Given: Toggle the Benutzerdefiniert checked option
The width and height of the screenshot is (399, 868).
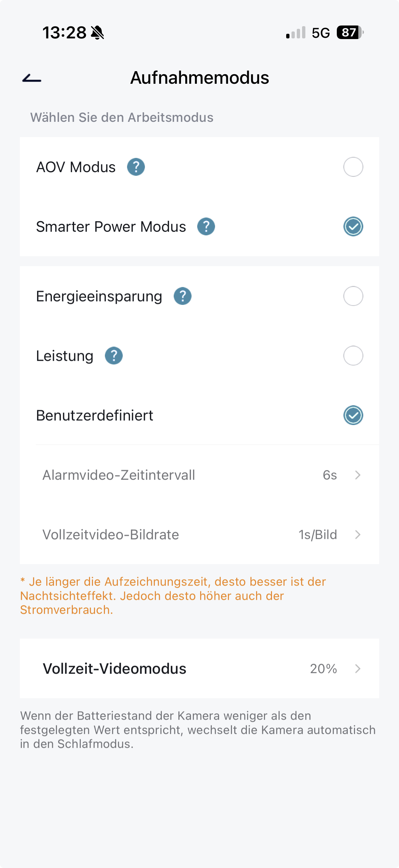Looking at the screenshot, I should [x=353, y=415].
